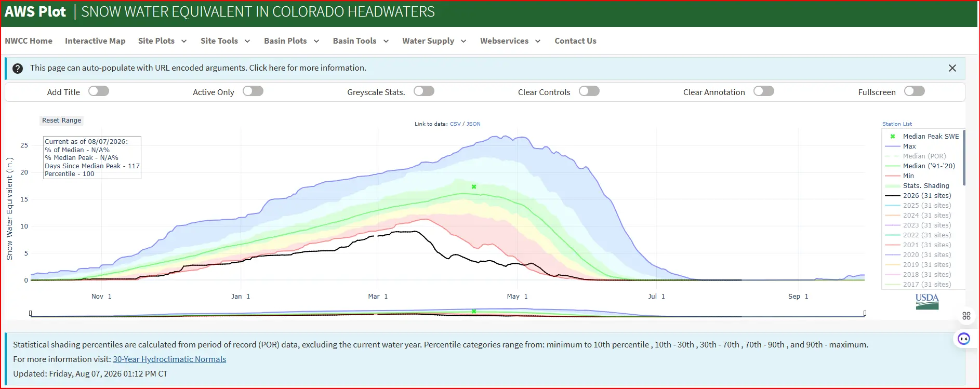Click the left handle of range slider
The width and height of the screenshot is (980, 389).
coord(31,313)
